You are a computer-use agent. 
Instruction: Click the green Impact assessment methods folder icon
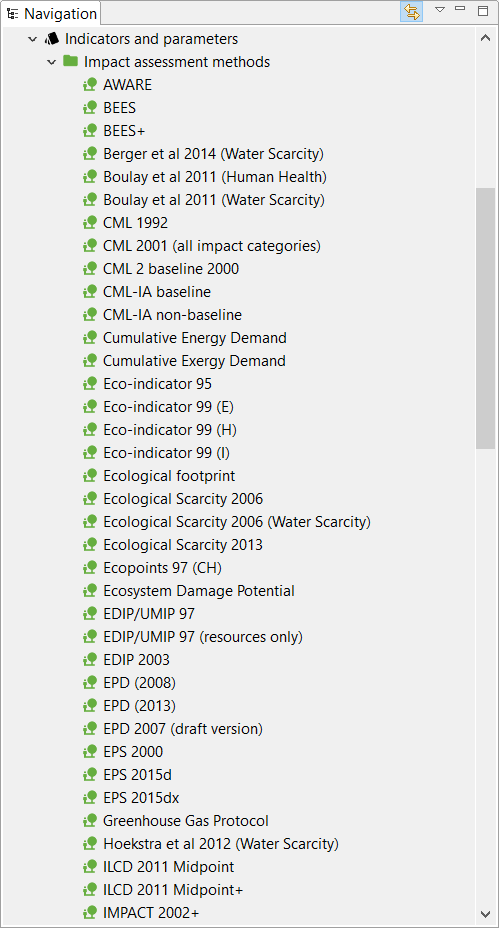[x=70, y=61]
